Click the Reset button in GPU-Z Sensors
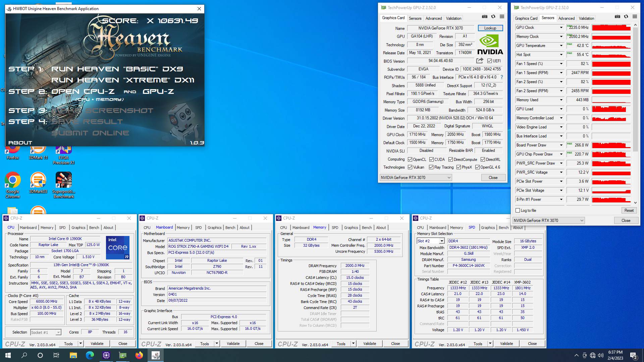Image resolution: width=644 pixels, height=362 pixels. coord(629,210)
